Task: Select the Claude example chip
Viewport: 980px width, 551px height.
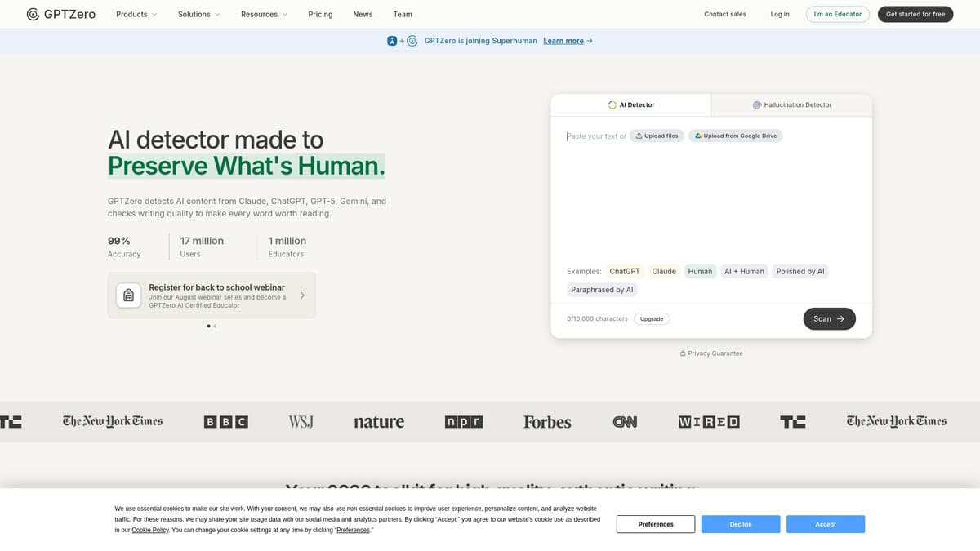Action: (x=664, y=271)
